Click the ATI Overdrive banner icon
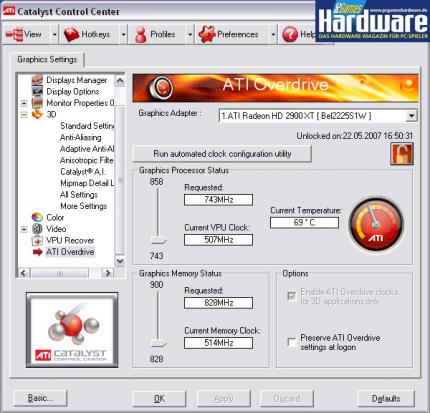 coord(161,88)
